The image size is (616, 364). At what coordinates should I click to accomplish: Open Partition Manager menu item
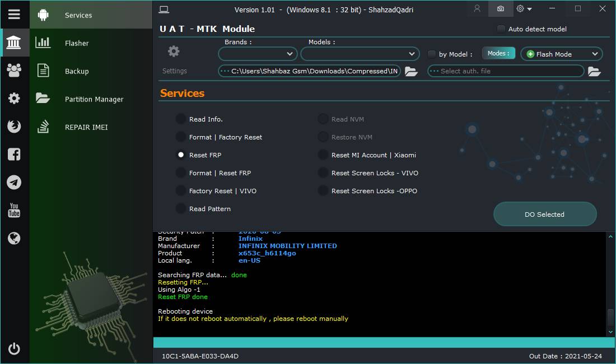tap(91, 99)
